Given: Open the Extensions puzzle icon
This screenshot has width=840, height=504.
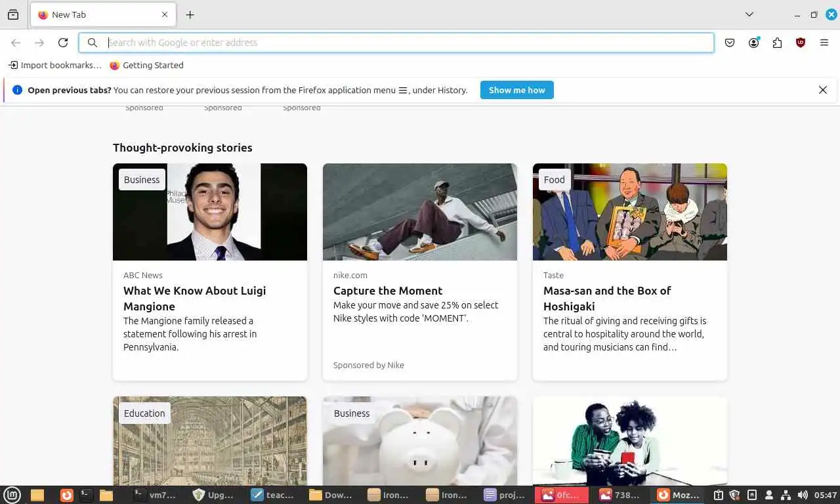Looking at the screenshot, I should click(777, 43).
